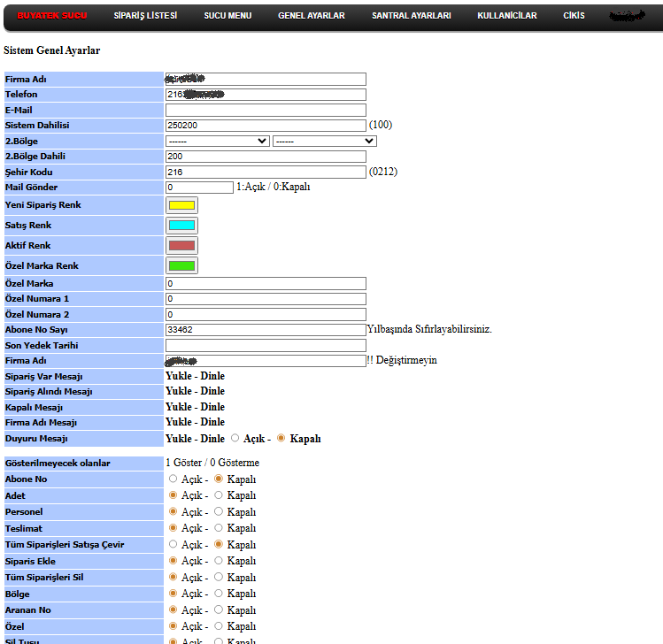Open the SİPARİŞ LİSTESİ menu
This screenshot has height=644, width=663.
145,16
